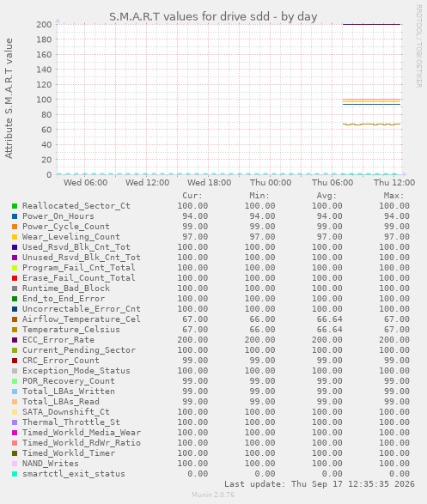Image resolution: width=427 pixels, height=504 pixels.
Task: Click the yellow Wear_Leveling_Count legend swatch
Action: 15,237
